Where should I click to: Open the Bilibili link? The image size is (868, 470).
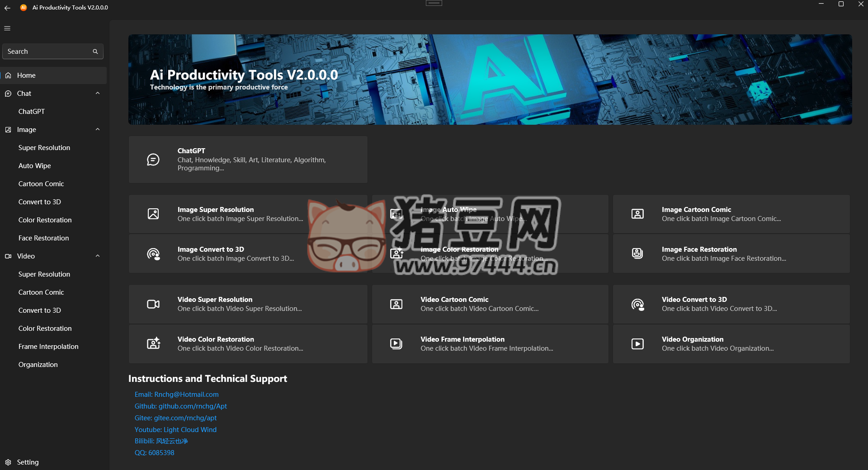161,441
